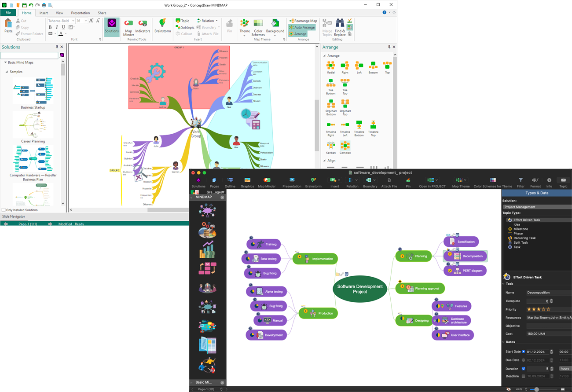This screenshot has width=572, height=392.
Task: Choose the Orgchart Top arrangement
Action: click(345, 107)
